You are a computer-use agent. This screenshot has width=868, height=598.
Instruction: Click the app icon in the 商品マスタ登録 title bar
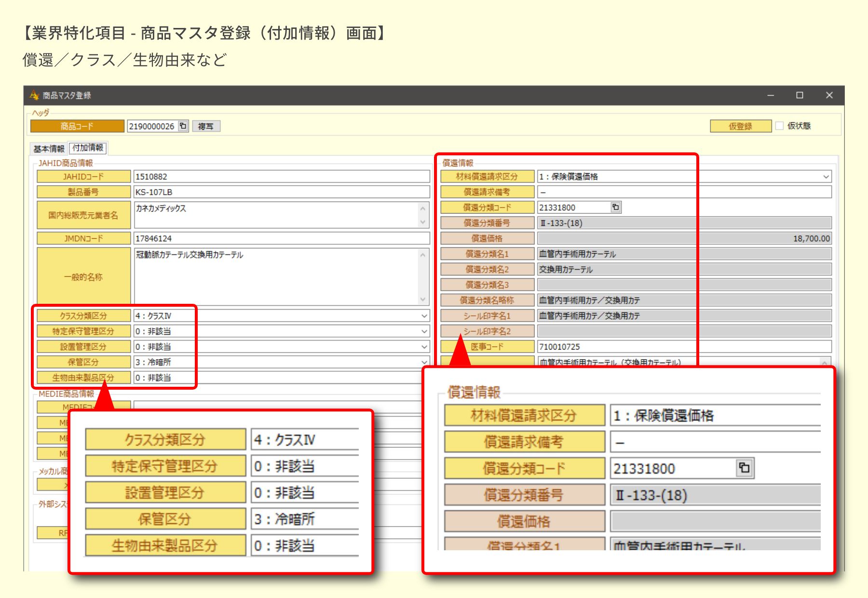click(34, 95)
